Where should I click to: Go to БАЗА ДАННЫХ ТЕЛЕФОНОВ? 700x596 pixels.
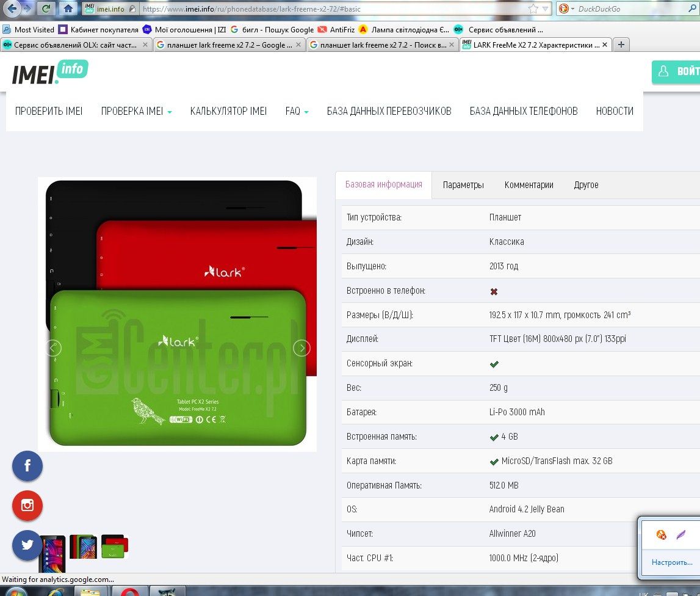coord(524,111)
